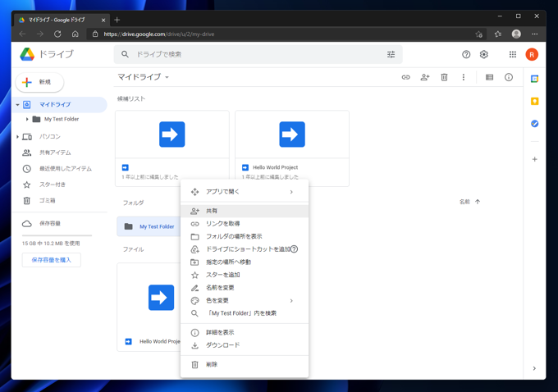Open Drive settings gear icon
The image size is (558, 392).
pyautogui.click(x=483, y=54)
